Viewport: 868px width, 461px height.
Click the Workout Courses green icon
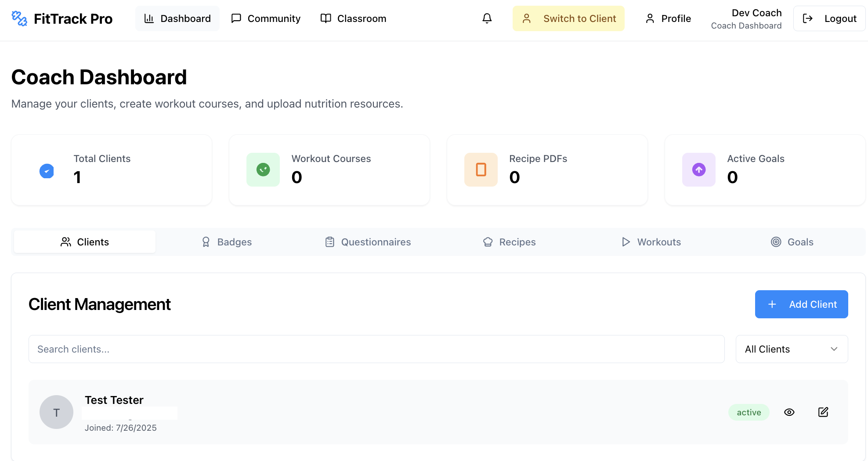coord(263,170)
